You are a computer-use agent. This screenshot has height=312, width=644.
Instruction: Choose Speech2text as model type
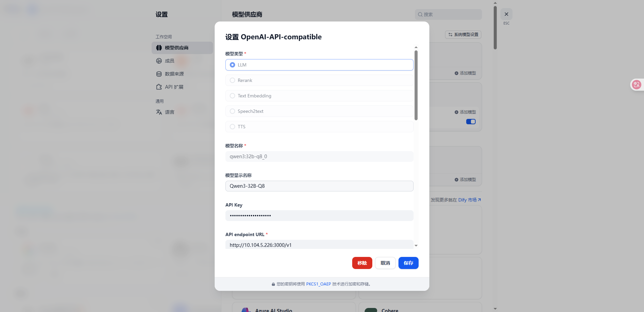pyautogui.click(x=232, y=111)
